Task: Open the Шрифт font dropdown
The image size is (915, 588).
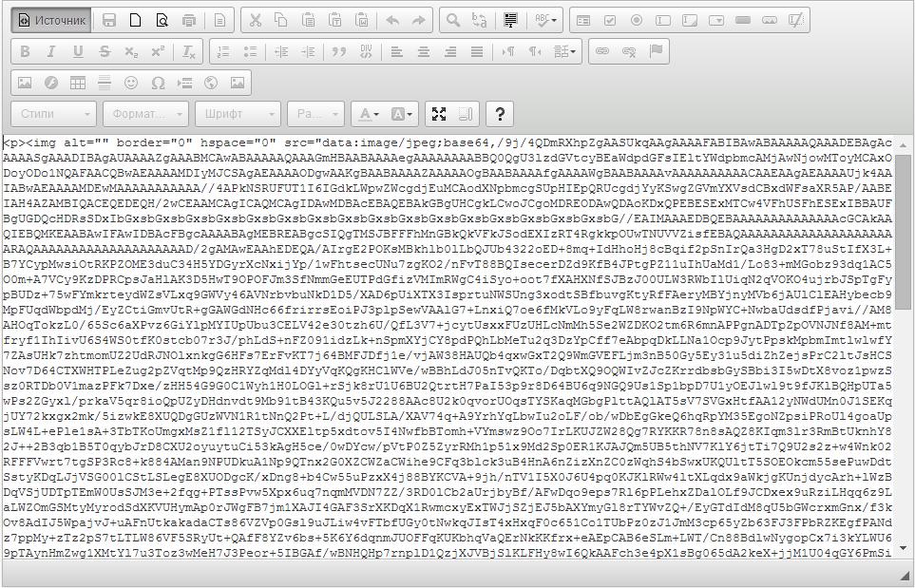Action: point(238,114)
